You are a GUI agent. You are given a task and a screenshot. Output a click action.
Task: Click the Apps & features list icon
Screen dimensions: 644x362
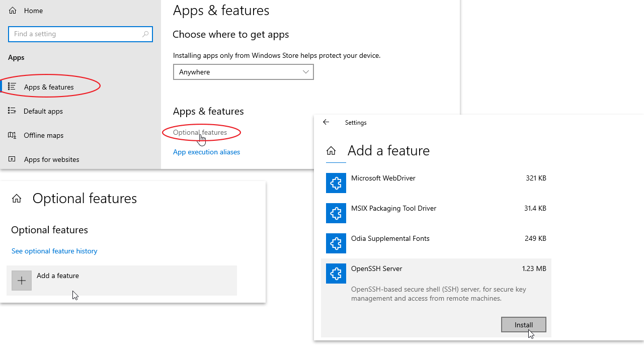pyautogui.click(x=12, y=86)
